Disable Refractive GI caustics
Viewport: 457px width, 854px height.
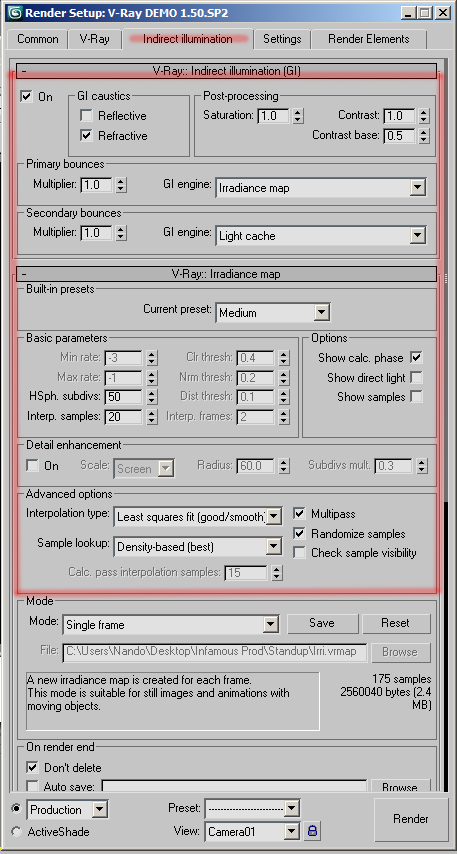(x=86, y=136)
